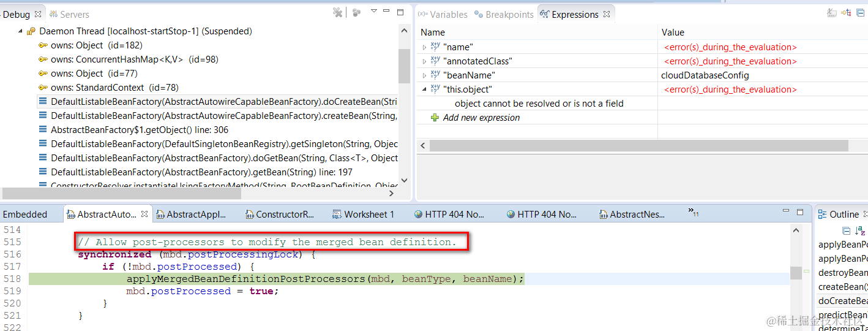Image resolution: width=868 pixels, height=331 pixels.
Task: Collapse all in the Expressions view toolbar
Action: [861, 12]
